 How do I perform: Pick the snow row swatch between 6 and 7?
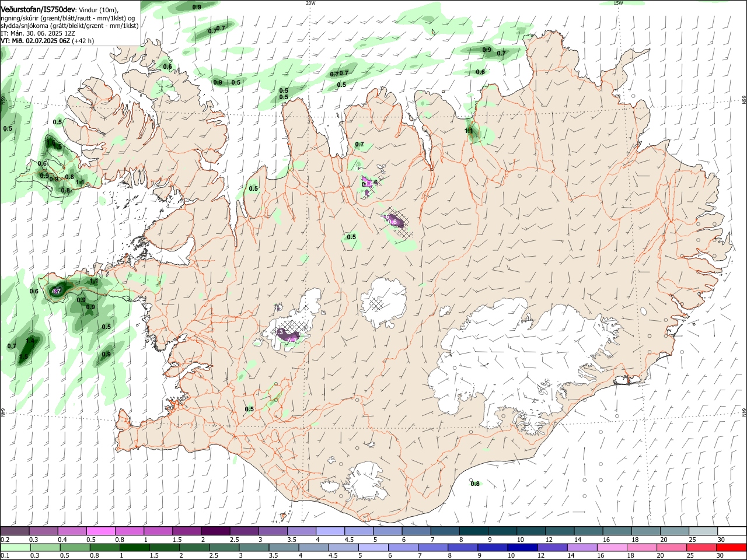click(x=416, y=531)
